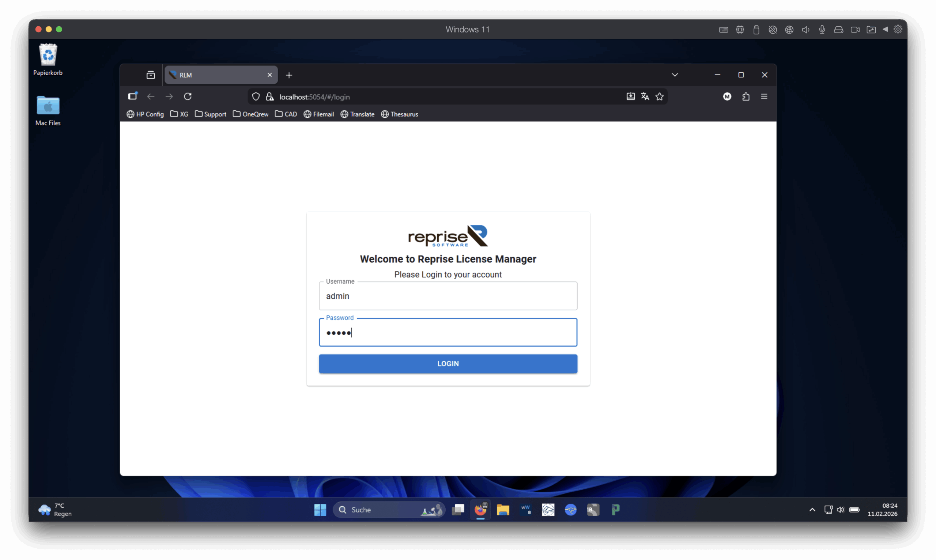Open the Firefox account avatar icon
This screenshot has width=936, height=560.
727,97
